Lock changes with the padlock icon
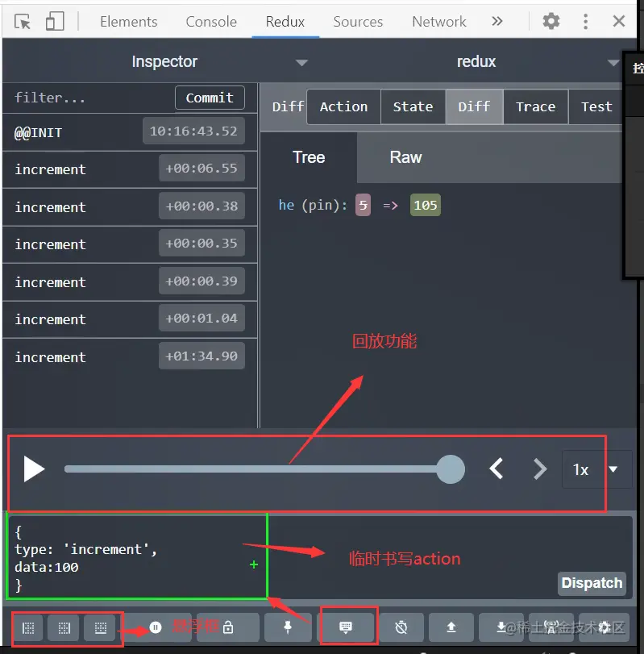Image resolution: width=644 pixels, height=654 pixels. click(228, 627)
